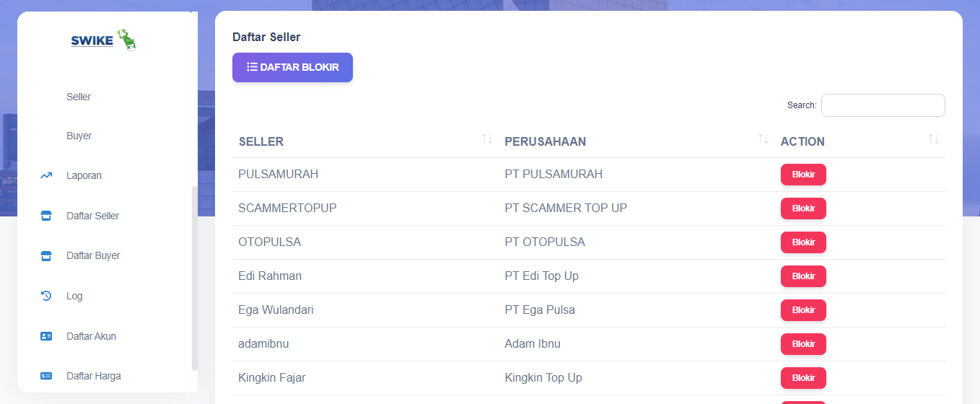Click the Laporan chart icon
Image resolution: width=980 pixels, height=404 pixels.
tap(46, 175)
